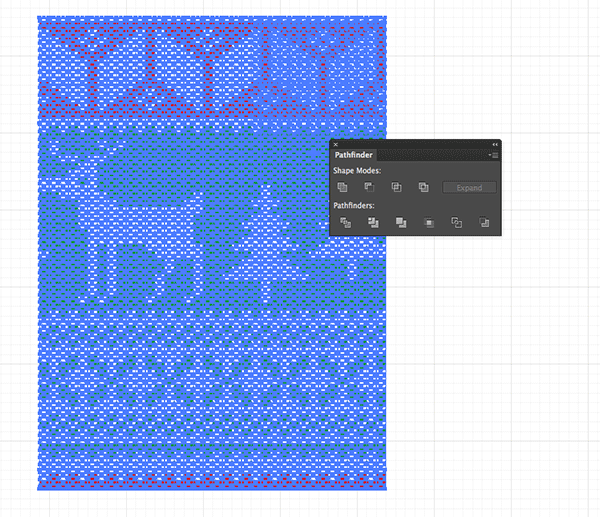Collapse the Pathfinder panel with double arrows
The height and width of the screenshot is (517, 600).
(495, 145)
